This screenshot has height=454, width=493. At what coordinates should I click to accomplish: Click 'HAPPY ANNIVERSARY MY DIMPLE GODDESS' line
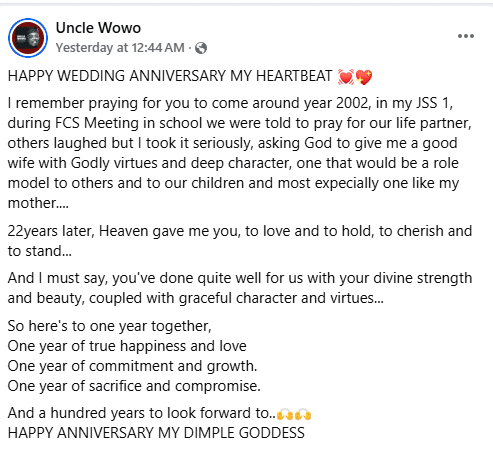(x=156, y=433)
